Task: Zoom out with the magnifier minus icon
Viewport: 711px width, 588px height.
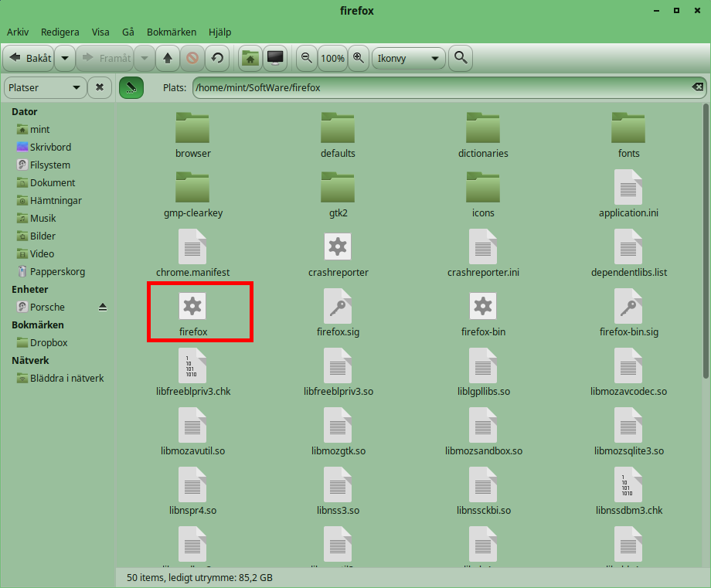Action: [307, 58]
